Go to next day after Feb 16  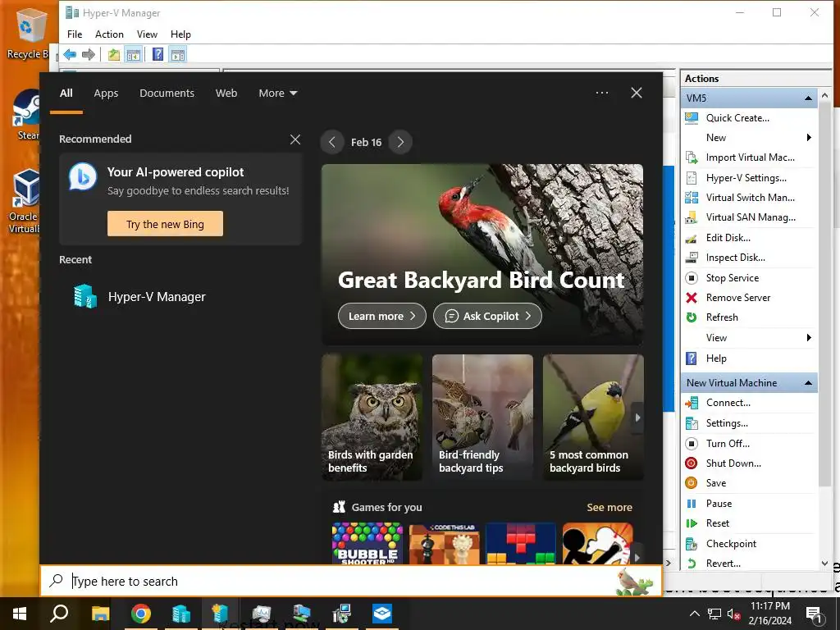tap(400, 142)
